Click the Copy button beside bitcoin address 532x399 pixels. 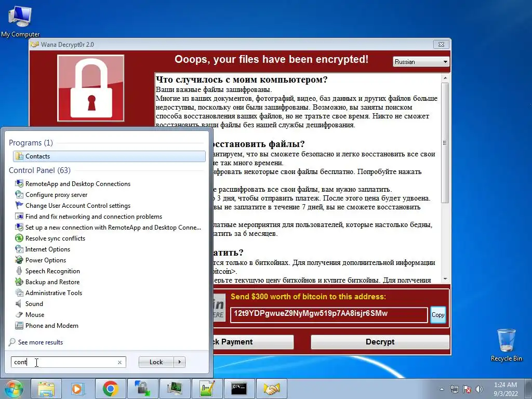click(x=437, y=314)
